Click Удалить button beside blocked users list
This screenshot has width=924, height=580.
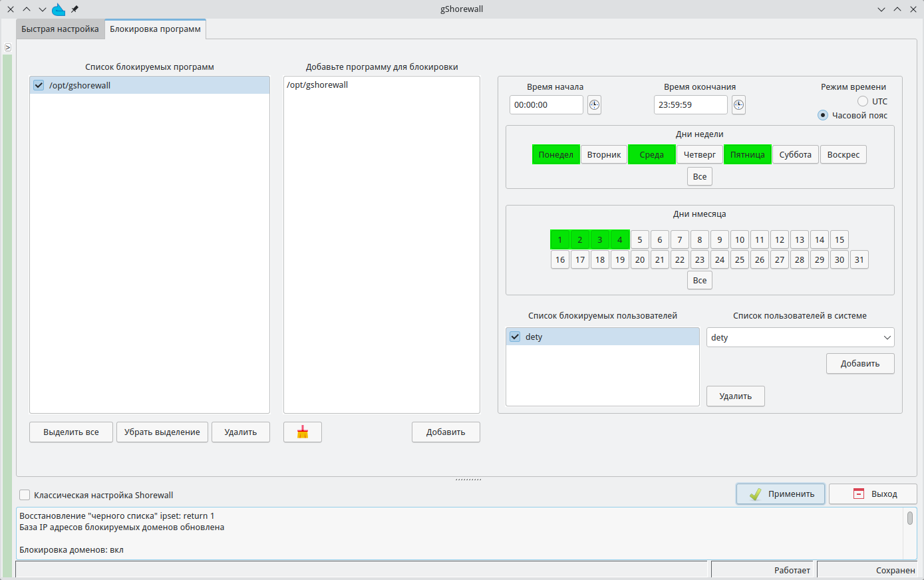[x=736, y=396]
